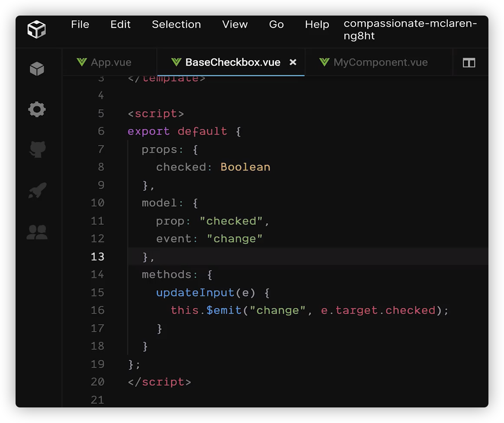Click 'methods' key on line 14
This screenshot has height=423, width=504.
(166, 274)
